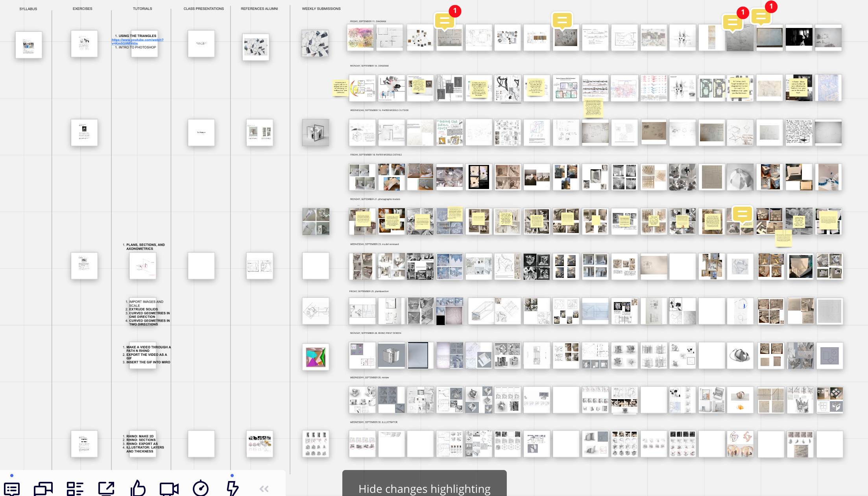Click the Export/Share icon
This screenshot has width=868, height=496.
tap(107, 488)
